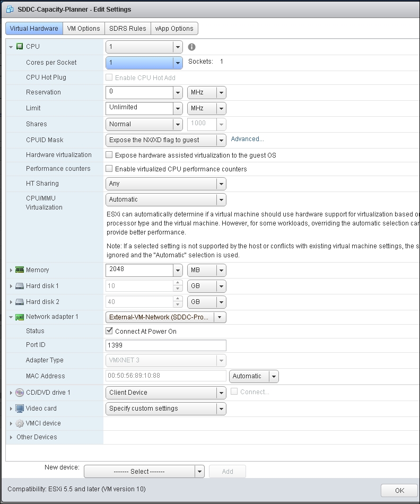Collapse the CPU section
Screen dimensions: 420x504
pos(11,47)
